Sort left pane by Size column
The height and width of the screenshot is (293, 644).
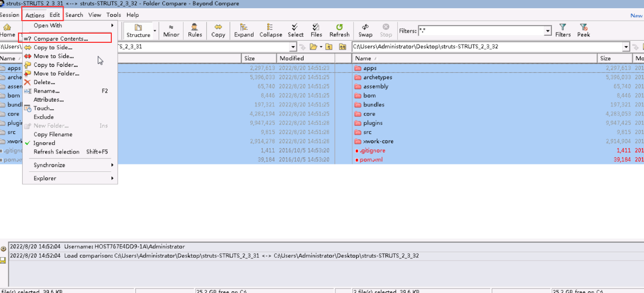pyautogui.click(x=258, y=58)
